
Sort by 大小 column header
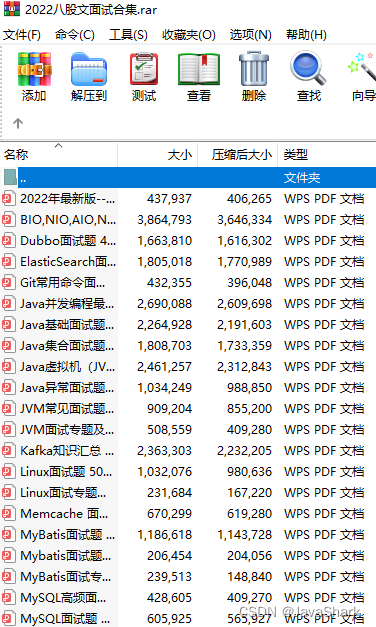(158, 155)
